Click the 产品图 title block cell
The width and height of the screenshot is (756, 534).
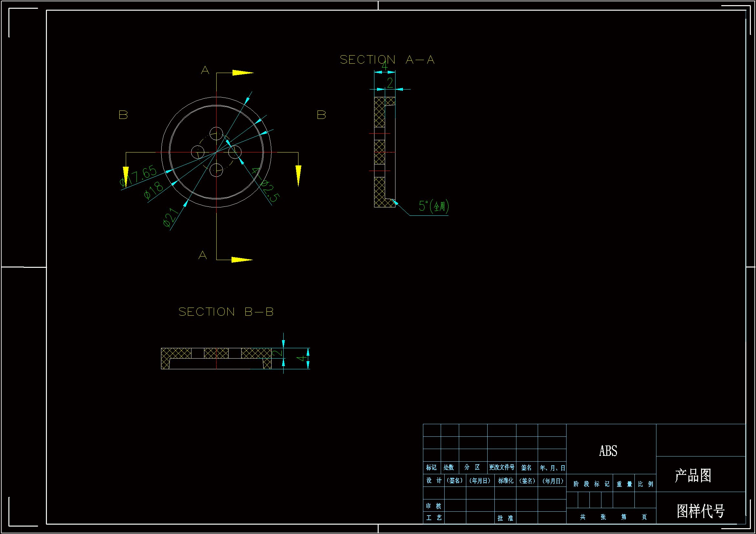click(693, 476)
